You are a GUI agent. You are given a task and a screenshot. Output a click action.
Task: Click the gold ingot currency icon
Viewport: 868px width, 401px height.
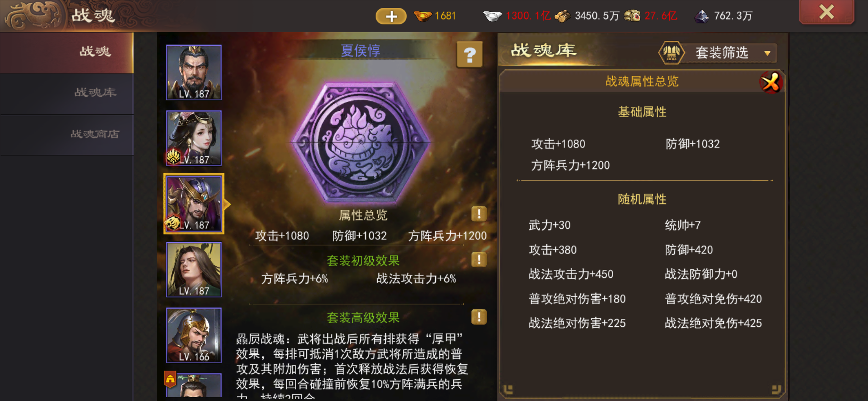pyautogui.click(x=422, y=16)
